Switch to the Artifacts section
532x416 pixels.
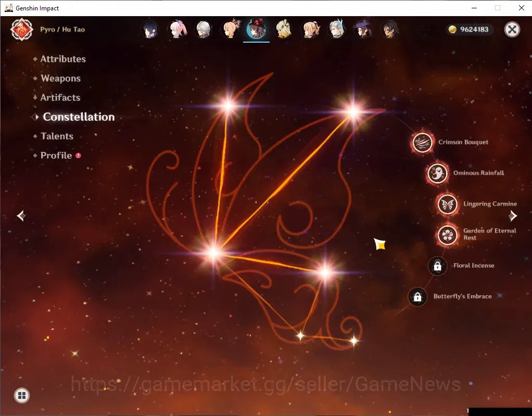coord(60,98)
